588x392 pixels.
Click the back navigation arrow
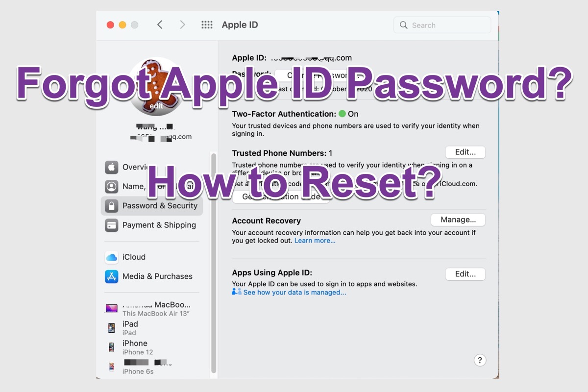tap(160, 25)
